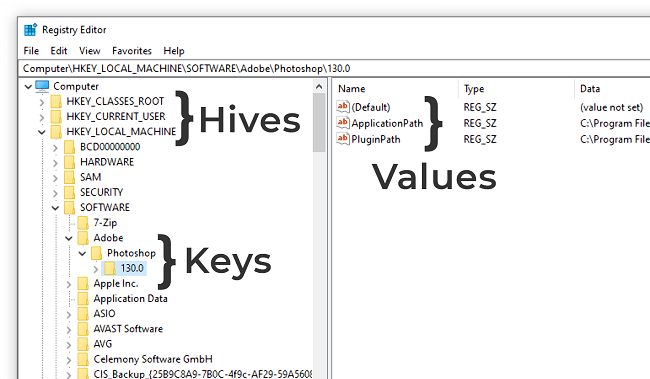This screenshot has height=379, width=650.
Task: Expand the HKEY_CURRENT_USER hive
Action: click(x=41, y=117)
